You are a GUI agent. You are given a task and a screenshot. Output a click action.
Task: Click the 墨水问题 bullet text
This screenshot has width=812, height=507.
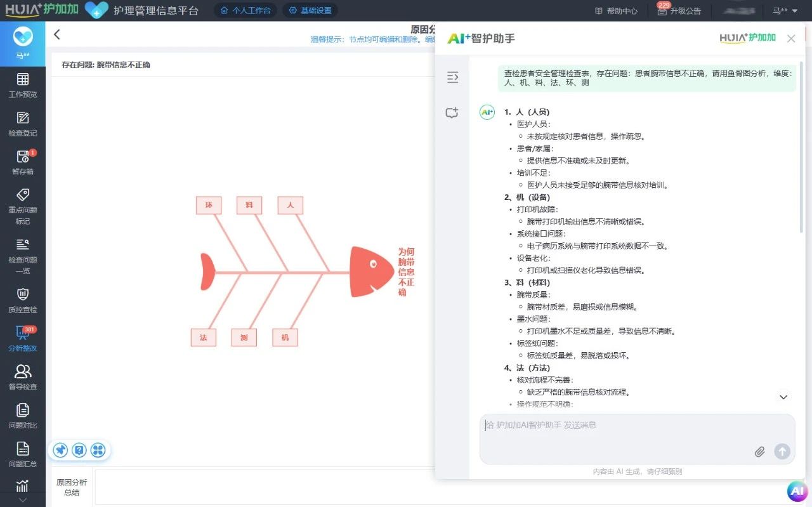534,319
